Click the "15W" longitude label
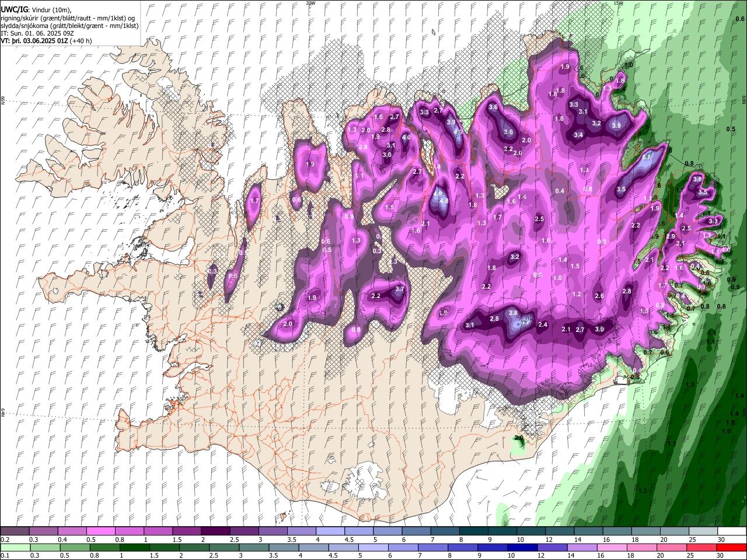Viewport: 747px width, 560px height. (x=618, y=3)
